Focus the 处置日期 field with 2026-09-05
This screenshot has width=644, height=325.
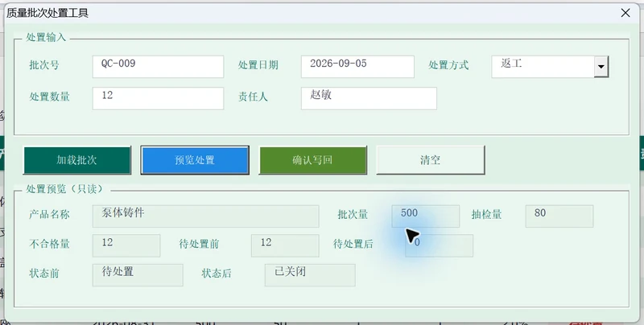point(357,67)
